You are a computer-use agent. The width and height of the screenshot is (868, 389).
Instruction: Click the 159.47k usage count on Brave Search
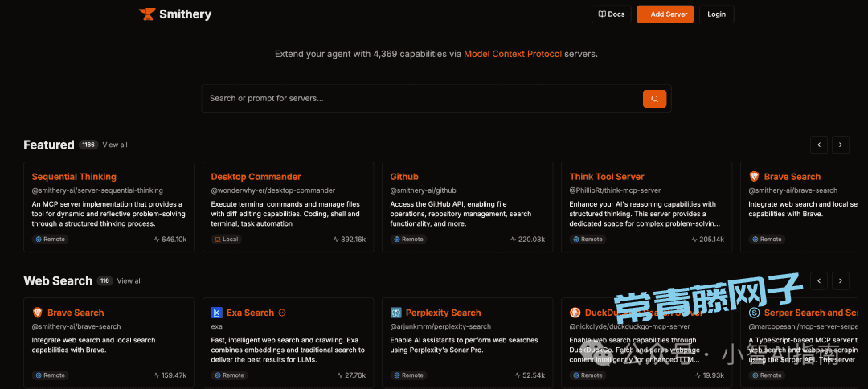point(170,375)
